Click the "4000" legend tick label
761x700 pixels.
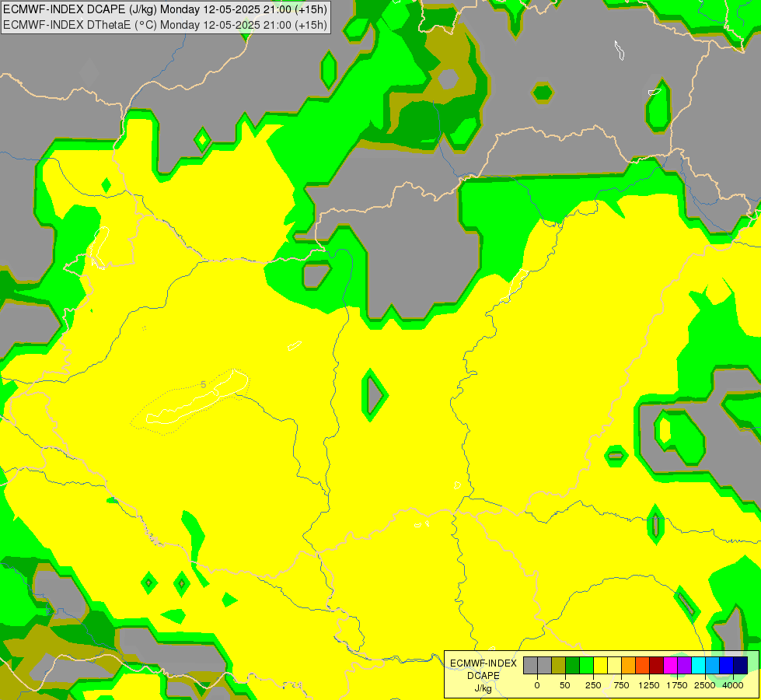(x=733, y=685)
